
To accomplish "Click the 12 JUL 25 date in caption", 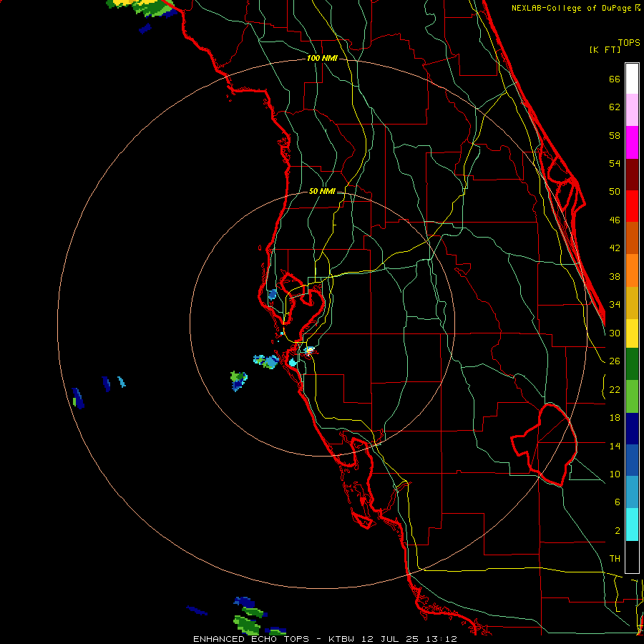I will point(390,639).
